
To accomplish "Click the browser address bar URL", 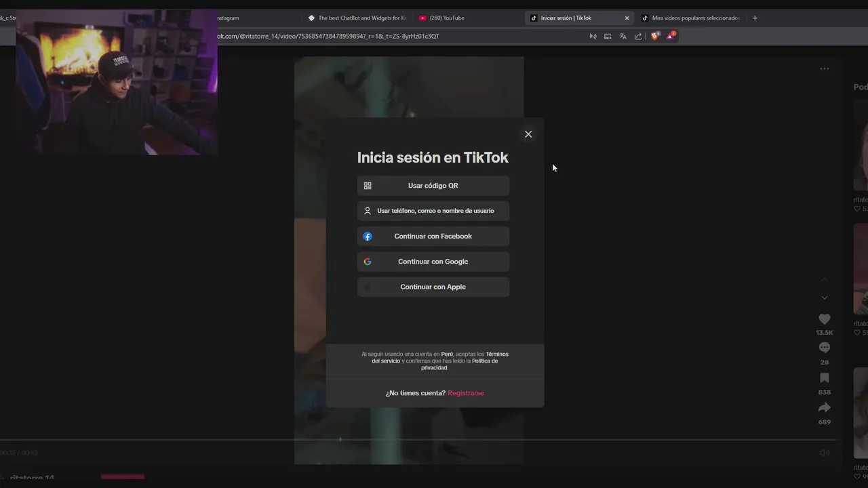I will (x=328, y=37).
